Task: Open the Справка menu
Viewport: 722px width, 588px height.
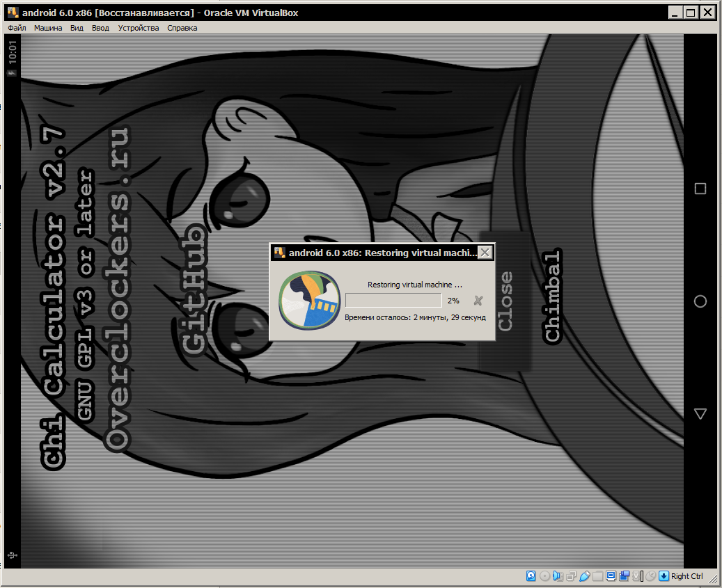Action: point(182,28)
